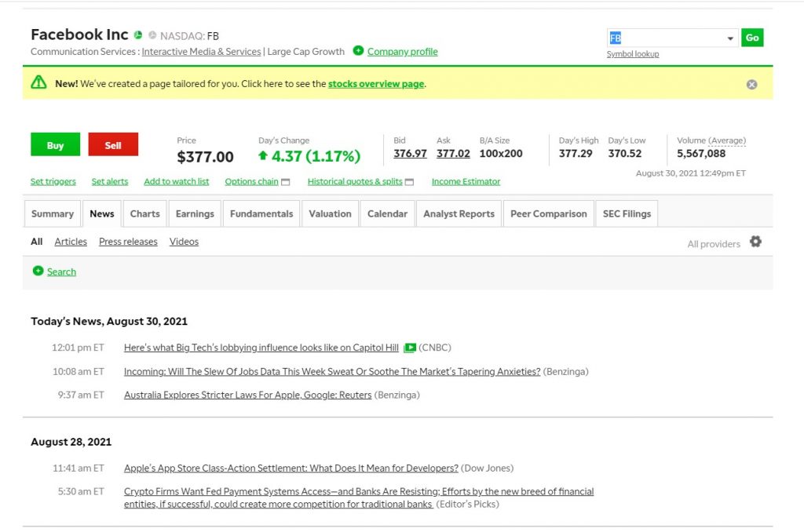
Task: Click the green Go button
Action: [x=752, y=38]
